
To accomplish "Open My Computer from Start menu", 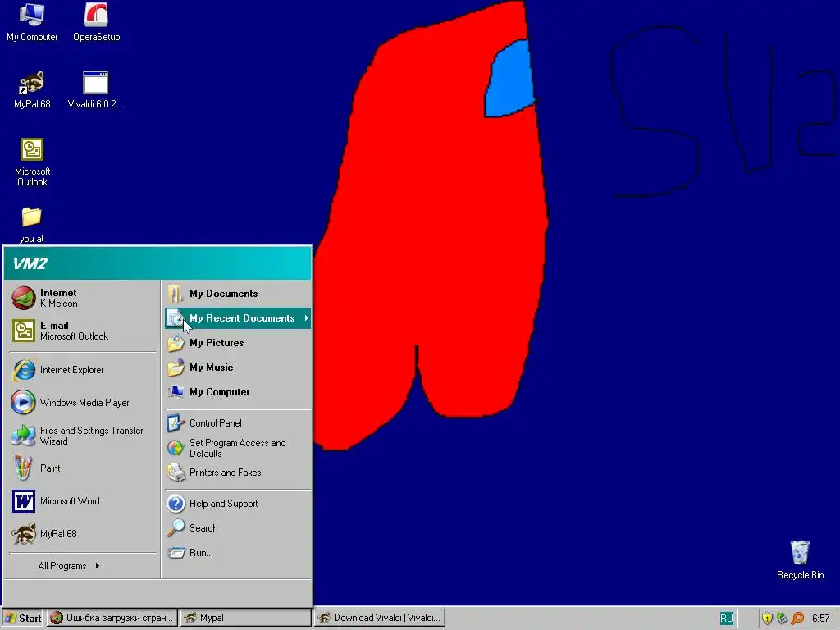I will pos(237,392).
